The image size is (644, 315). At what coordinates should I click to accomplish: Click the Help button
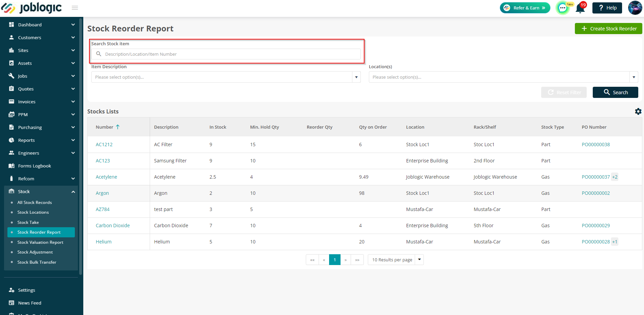(x=607, y=8)
